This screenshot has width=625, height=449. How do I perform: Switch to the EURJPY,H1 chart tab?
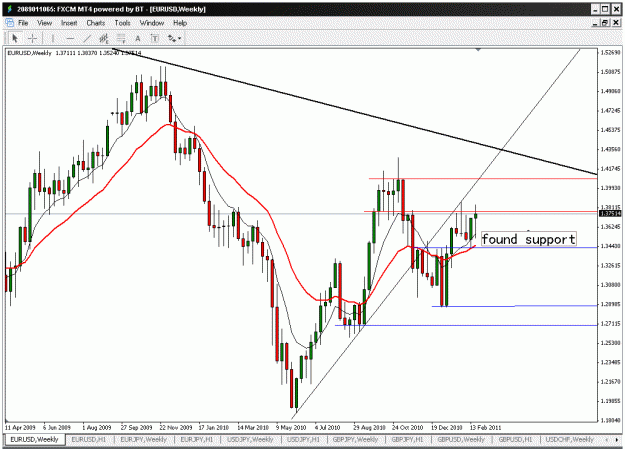point(197,439)
